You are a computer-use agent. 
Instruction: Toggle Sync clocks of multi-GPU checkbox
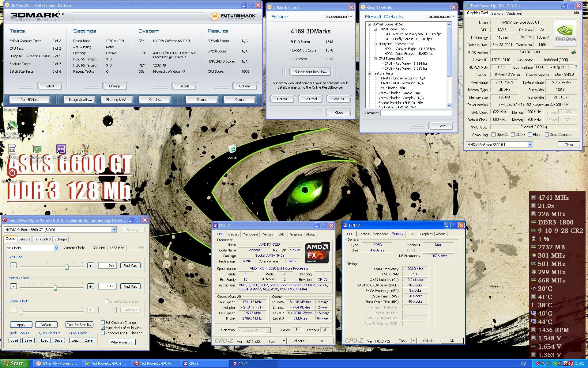(x=103, y=328)
